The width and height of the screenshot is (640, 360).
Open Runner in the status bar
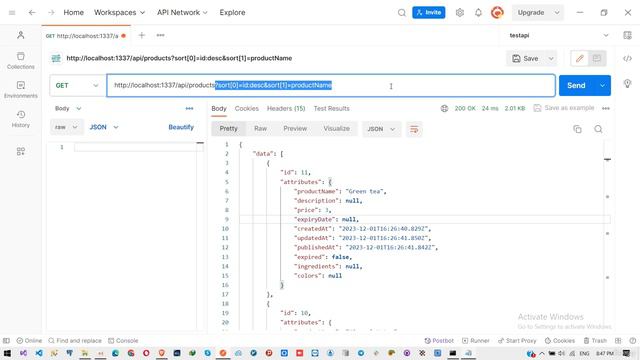(x=476, y=340)
